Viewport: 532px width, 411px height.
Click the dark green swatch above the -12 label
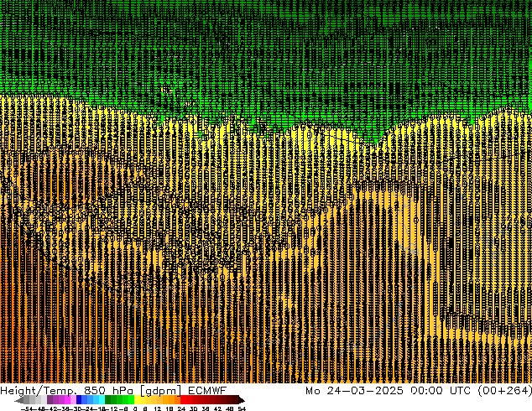click(x=108, y=399)
